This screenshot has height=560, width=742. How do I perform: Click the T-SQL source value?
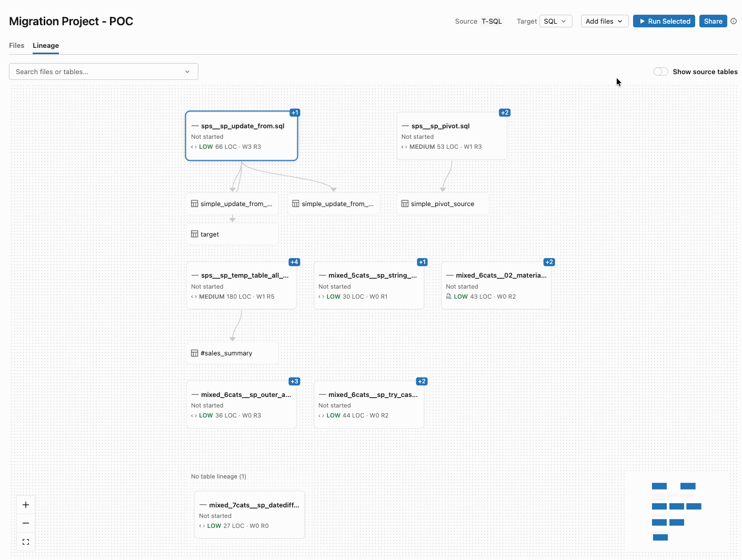(x=492, y=21)
